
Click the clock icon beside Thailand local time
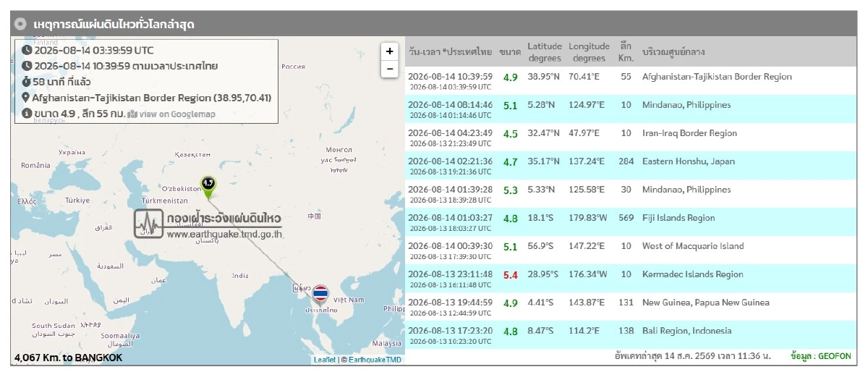[x=27, y=66]
